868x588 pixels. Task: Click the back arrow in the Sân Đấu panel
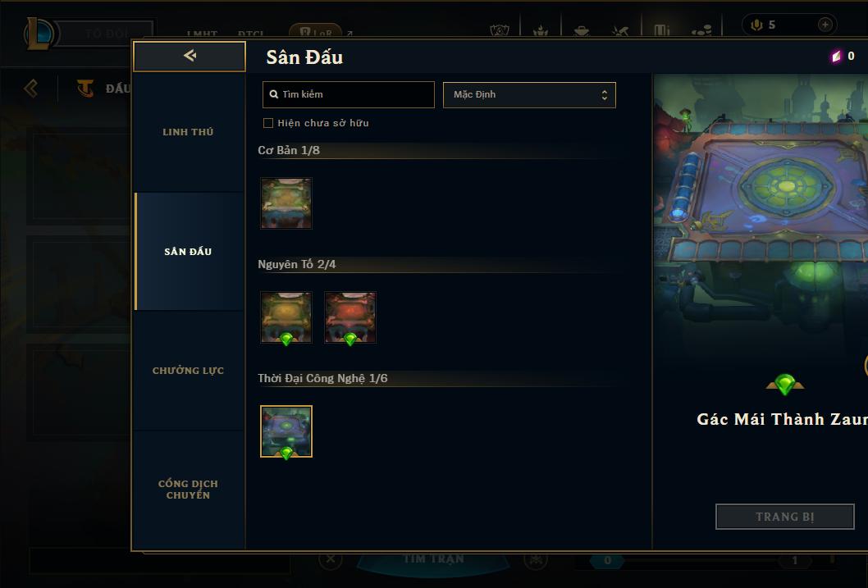click(190, 55)
